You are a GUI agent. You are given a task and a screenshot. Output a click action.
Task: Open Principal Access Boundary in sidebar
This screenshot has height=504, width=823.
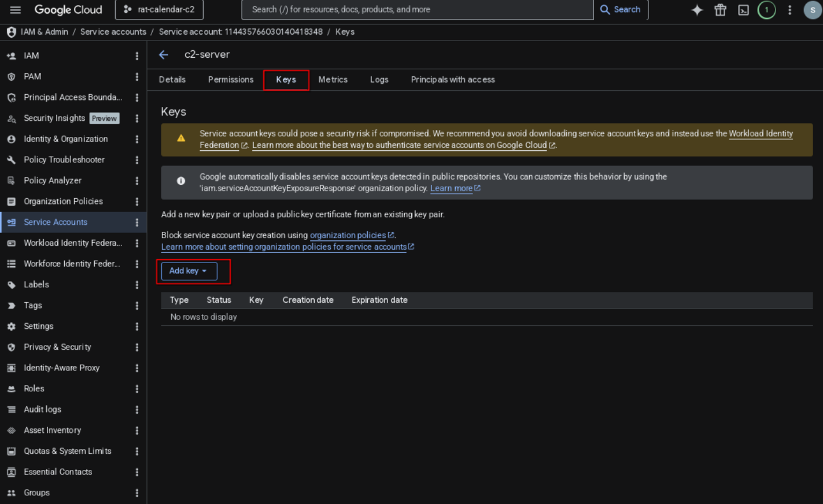tap(73, 98)
